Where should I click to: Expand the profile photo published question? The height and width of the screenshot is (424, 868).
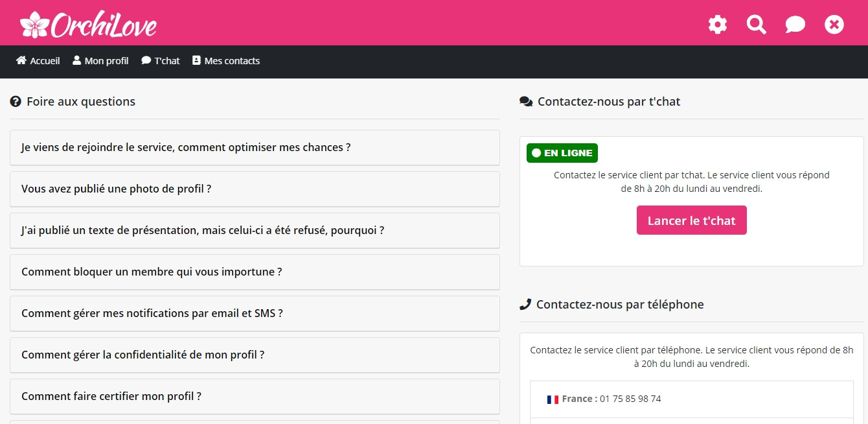pos(117,189)
